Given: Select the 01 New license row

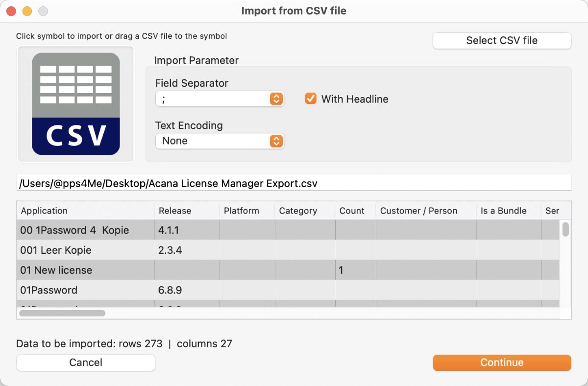Looking at the screenshot, I should (288, 270).
